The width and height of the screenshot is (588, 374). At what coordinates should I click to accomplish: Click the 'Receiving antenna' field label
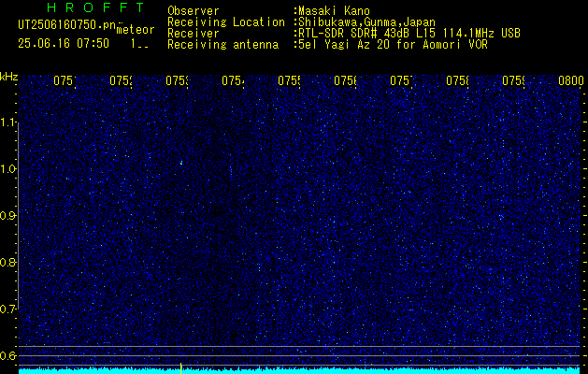pyautogui.click(x=222, y=45)
